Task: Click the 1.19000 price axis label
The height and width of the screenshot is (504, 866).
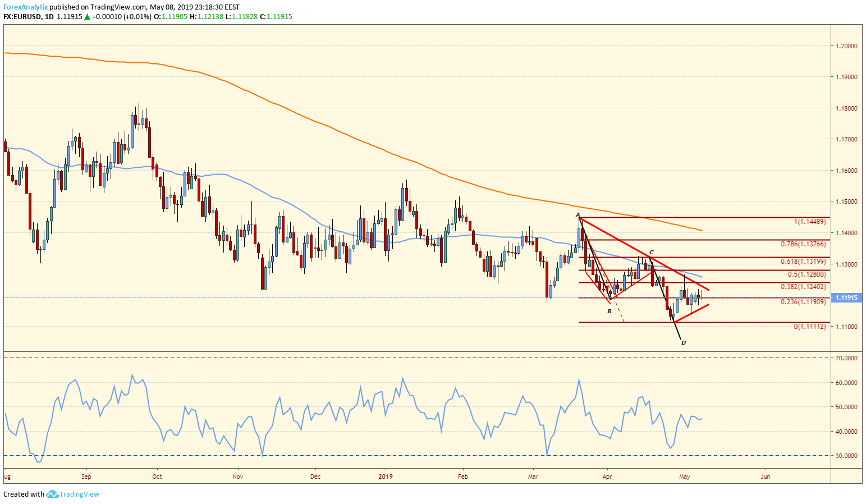Action: point(846,77)
